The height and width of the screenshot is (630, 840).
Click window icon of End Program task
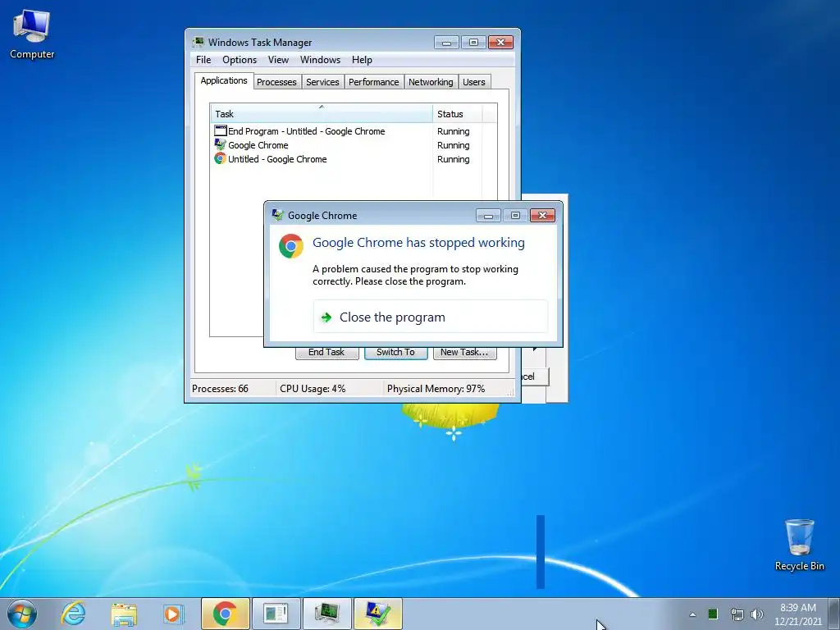[220, 130]
